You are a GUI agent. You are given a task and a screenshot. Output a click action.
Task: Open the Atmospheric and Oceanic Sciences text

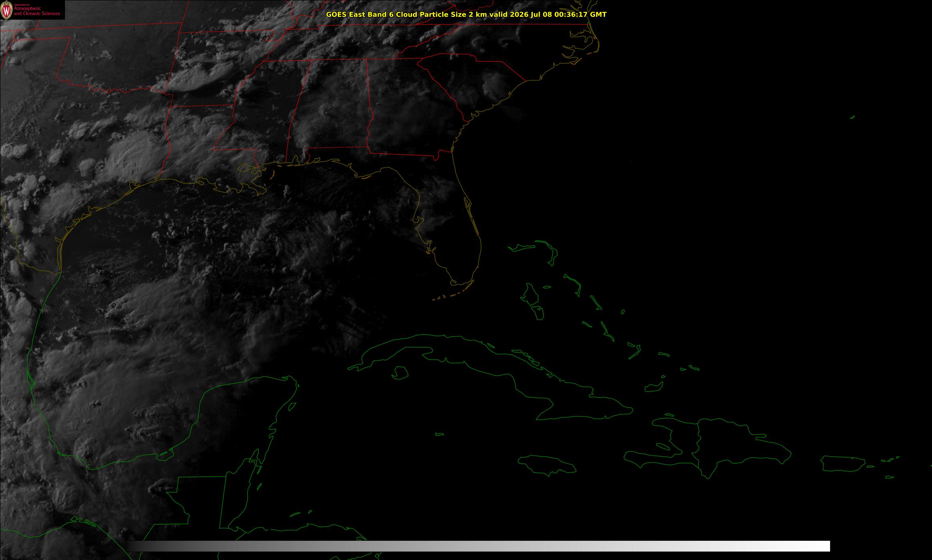point(37,11)
